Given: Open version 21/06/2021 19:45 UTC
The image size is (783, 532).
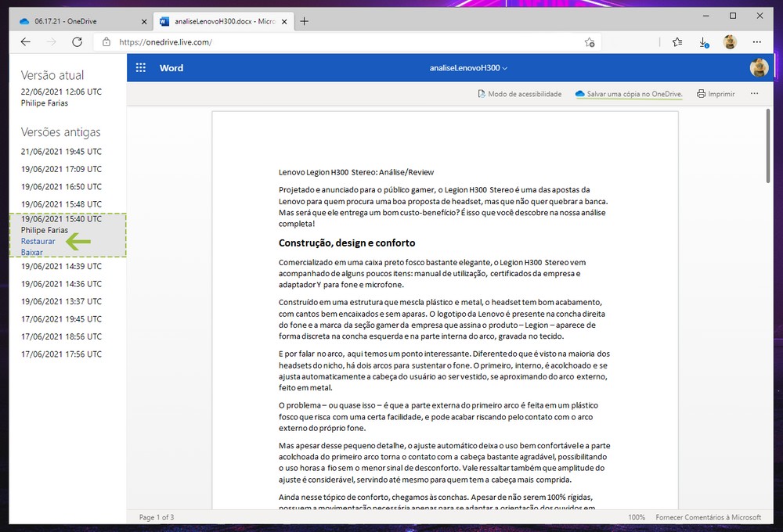Looking at the screenshot, I should [61, 151].
